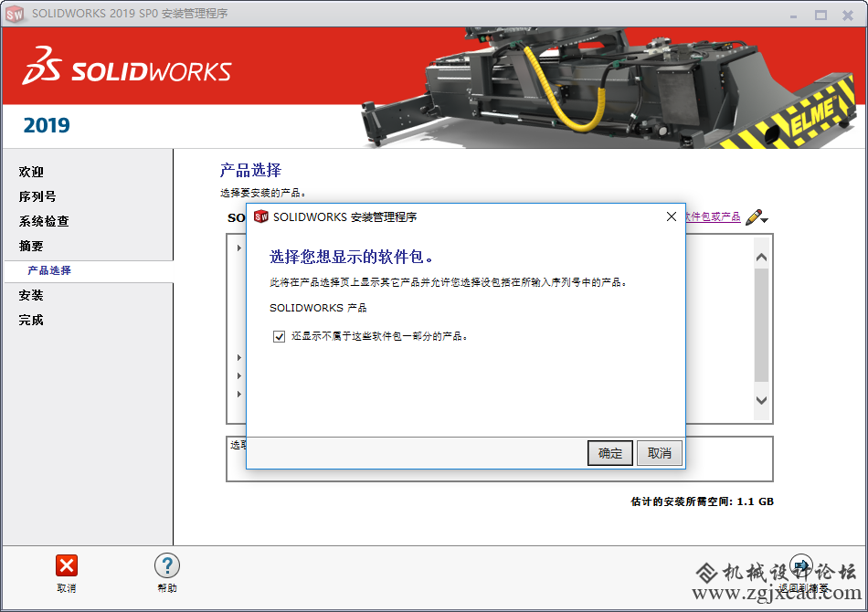Select 产品选择 item in sidebar

click(49, 270)
